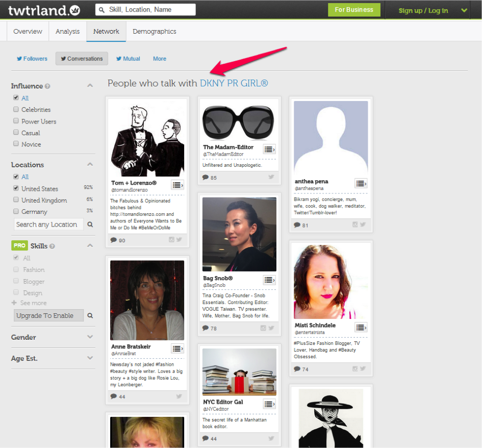Click the Upgrade To Enable button
Screen dimensions: 482x448
48,315
